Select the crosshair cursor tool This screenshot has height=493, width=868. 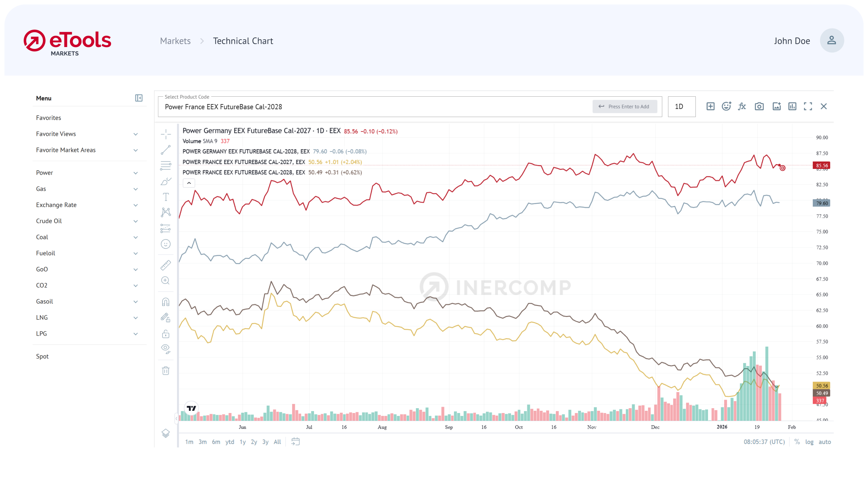[x=166, y=134]
